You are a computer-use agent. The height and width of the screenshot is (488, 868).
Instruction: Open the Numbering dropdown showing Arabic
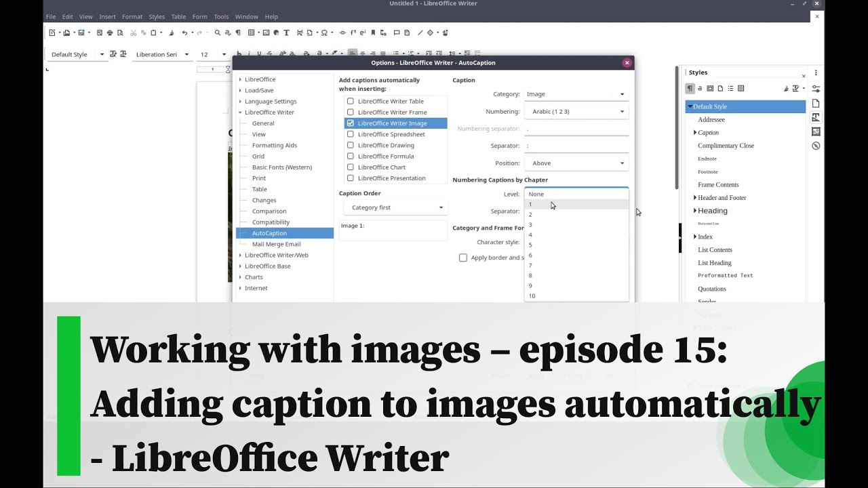point(576,111)
